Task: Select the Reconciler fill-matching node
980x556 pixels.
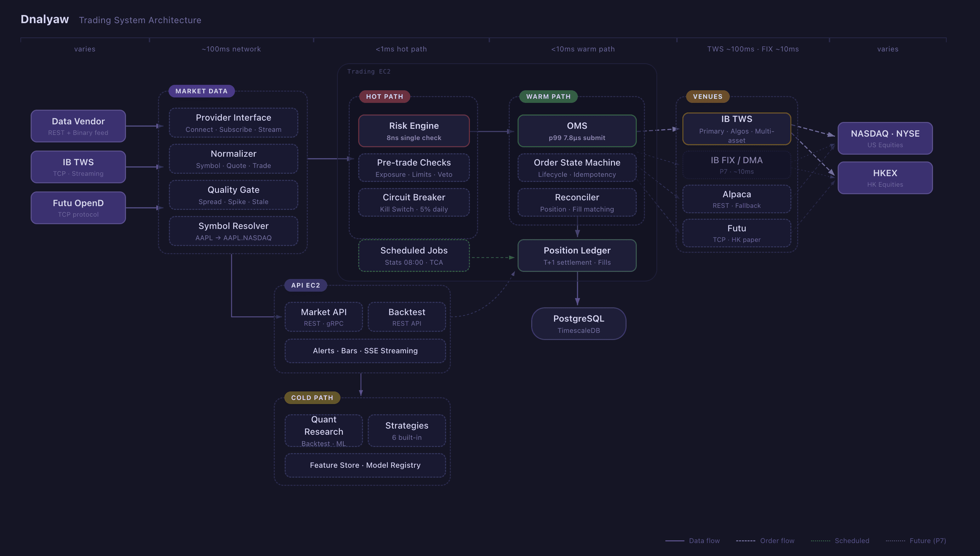Action: click(x=576, y=202)
